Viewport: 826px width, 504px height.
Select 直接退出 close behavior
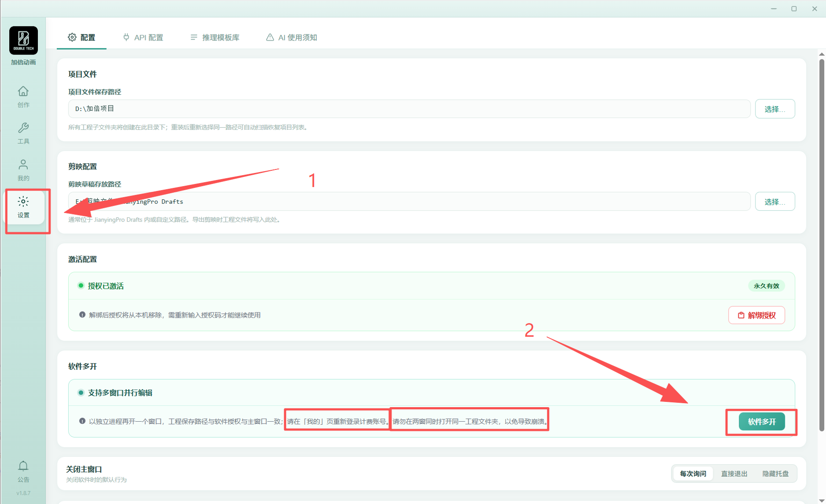[734, 474]
